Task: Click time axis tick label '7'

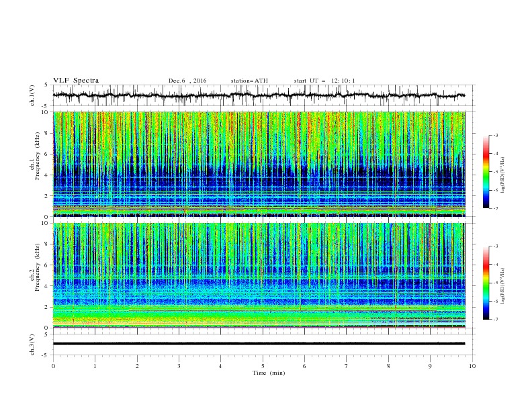Action: 347,366
